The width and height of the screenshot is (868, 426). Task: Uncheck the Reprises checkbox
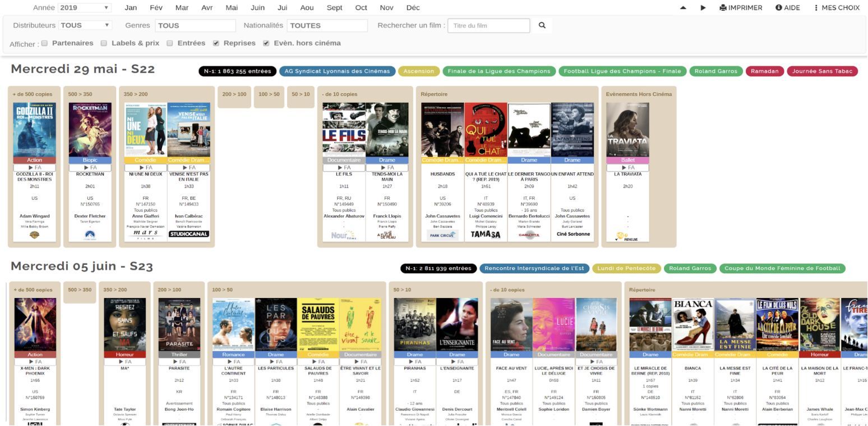[x=216, y=43]
